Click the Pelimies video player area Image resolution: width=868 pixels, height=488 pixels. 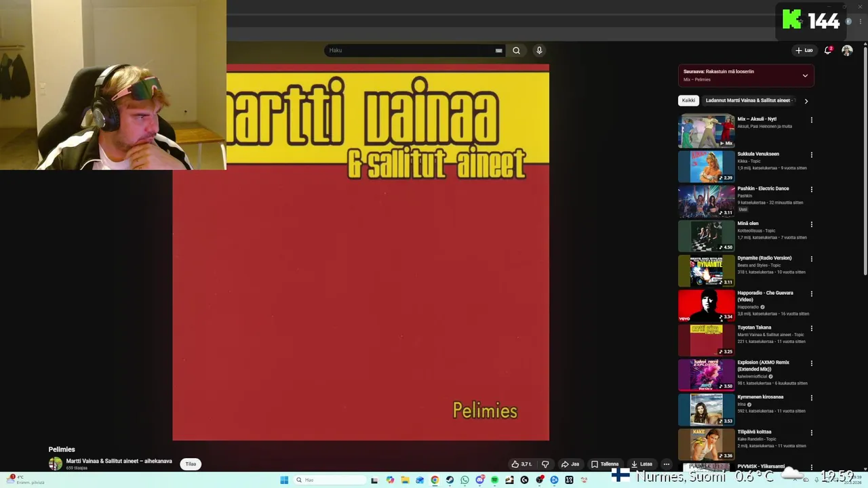(361, 252)
